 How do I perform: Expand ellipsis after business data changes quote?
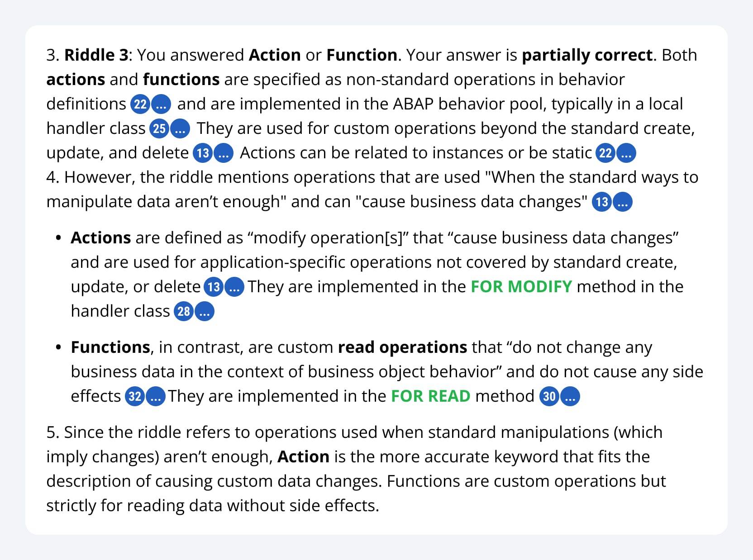click(623, 202)
